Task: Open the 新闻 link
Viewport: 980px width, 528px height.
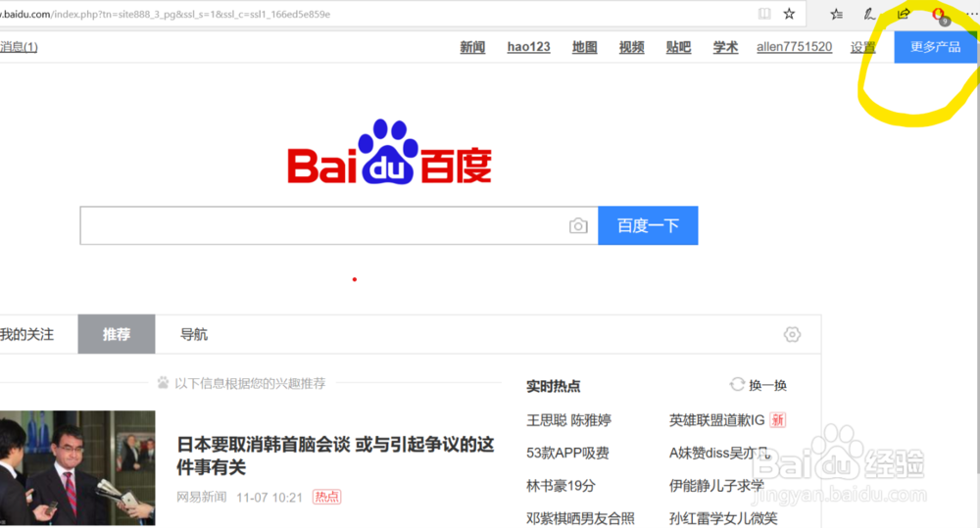Action: (x=472, y=47)
